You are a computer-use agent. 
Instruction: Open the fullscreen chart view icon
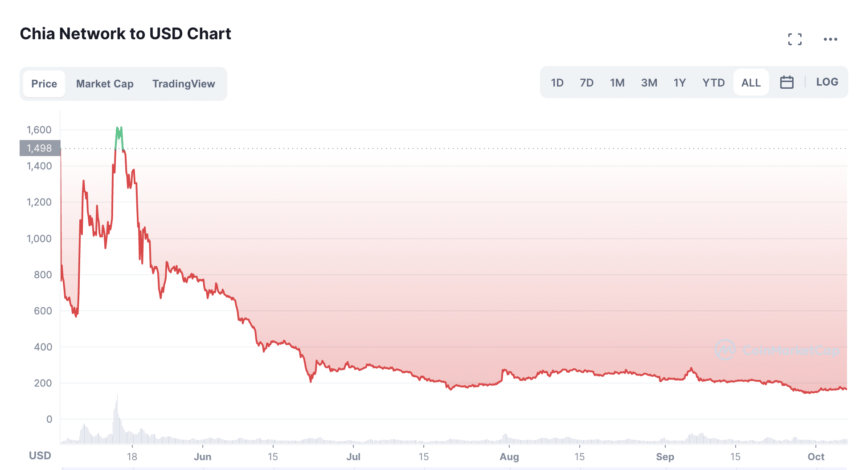tap(794, 39)
